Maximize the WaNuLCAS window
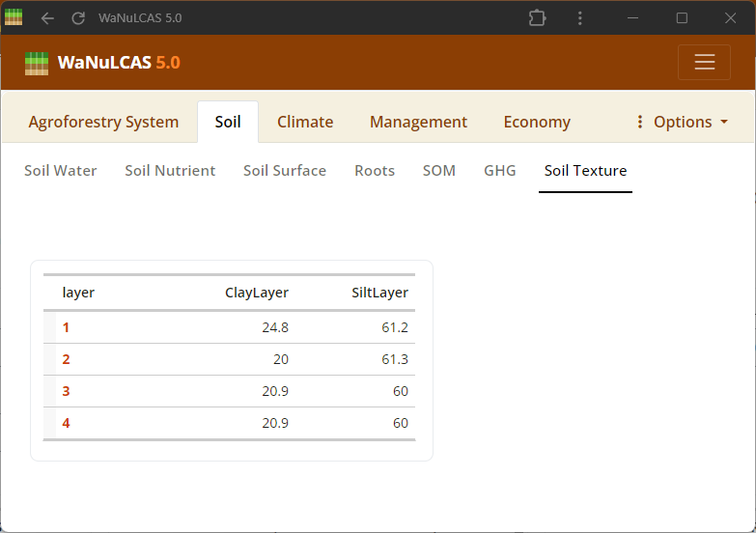Screen dimensions: 756x533 682,18
